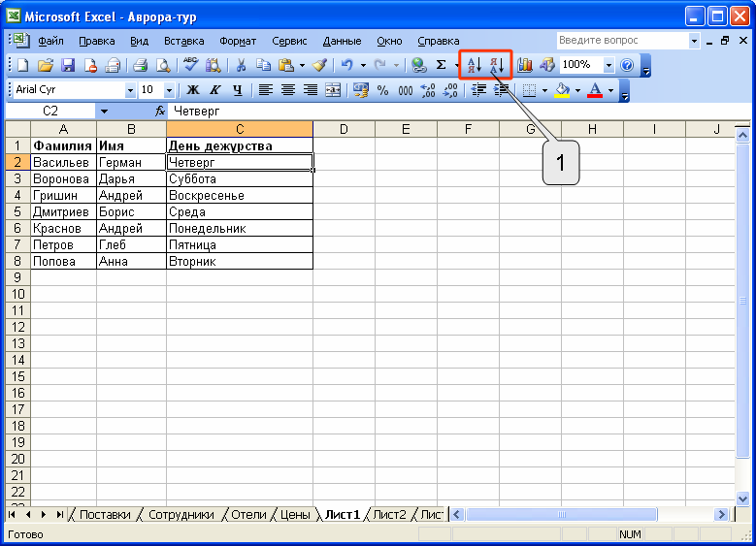Apply thousands separator 000 icon

pos(405,90)
